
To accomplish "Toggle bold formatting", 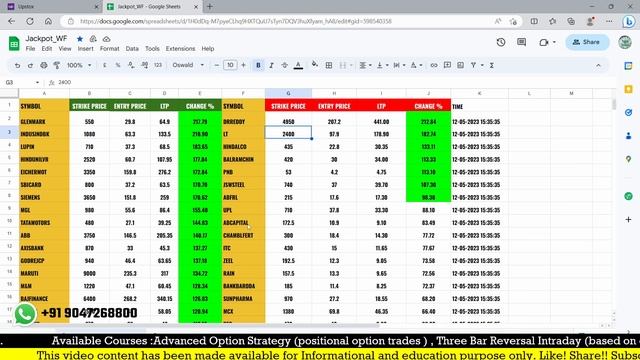I will [258, 65].
